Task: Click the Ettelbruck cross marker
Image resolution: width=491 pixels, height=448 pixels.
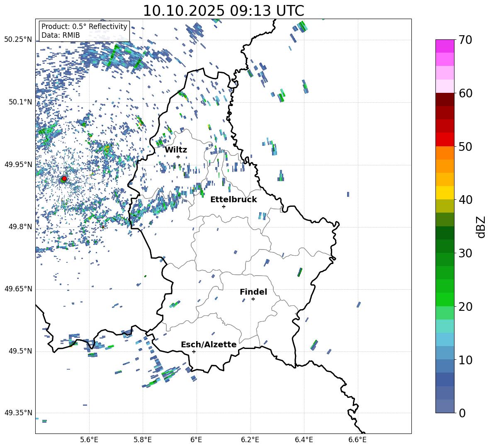Action: [x=224, y=206]
